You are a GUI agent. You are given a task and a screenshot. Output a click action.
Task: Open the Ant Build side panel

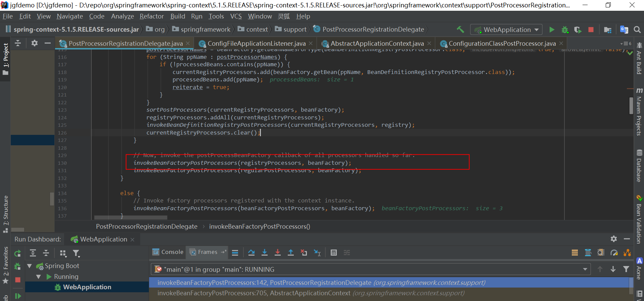(639, 59)
